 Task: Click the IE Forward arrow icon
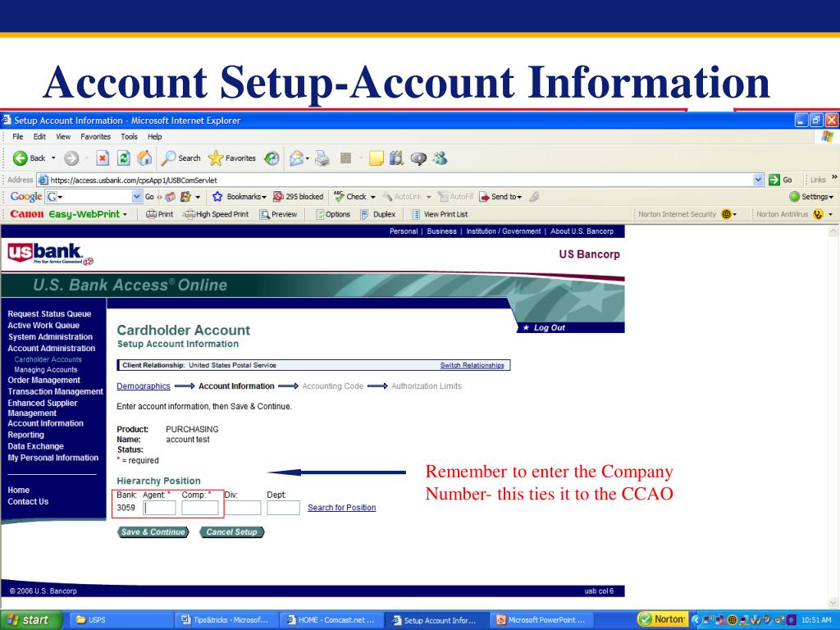[x=71, y=158]
